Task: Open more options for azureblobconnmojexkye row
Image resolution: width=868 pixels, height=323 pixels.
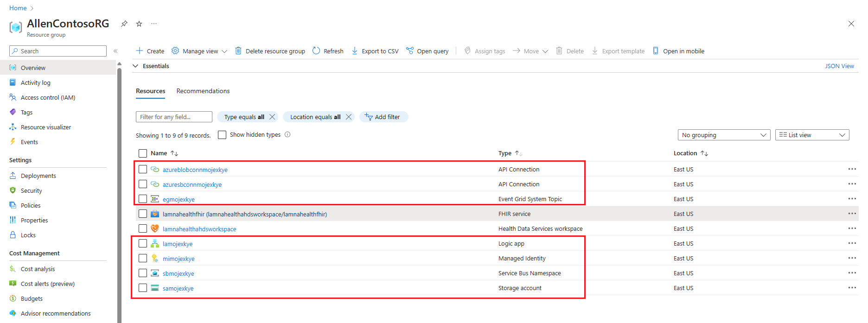Action: [x=852, y=169]
